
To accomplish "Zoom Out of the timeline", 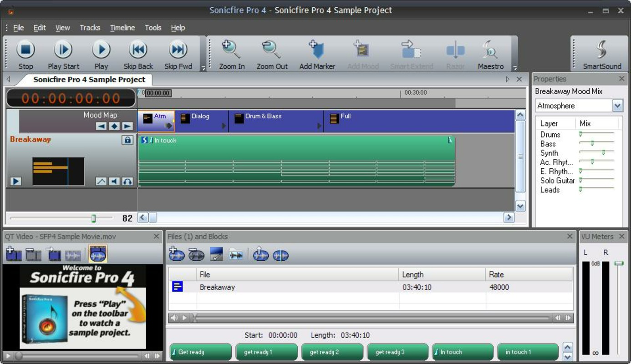I will 272,54.
